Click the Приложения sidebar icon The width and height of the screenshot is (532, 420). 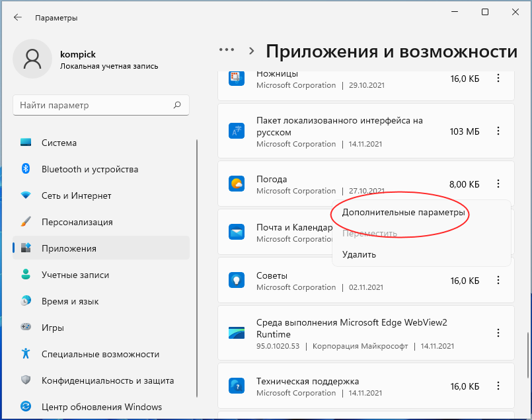pos(26,248)
